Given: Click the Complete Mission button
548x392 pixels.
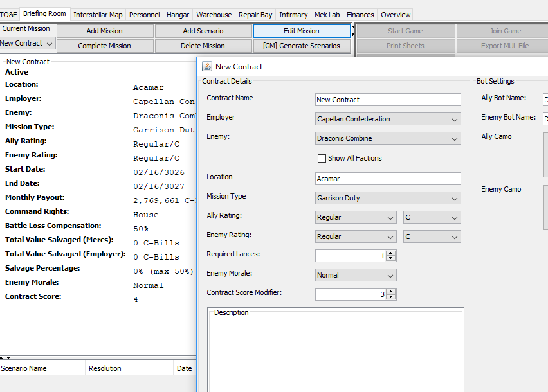Looking at the screenshot, I should 105,46.
